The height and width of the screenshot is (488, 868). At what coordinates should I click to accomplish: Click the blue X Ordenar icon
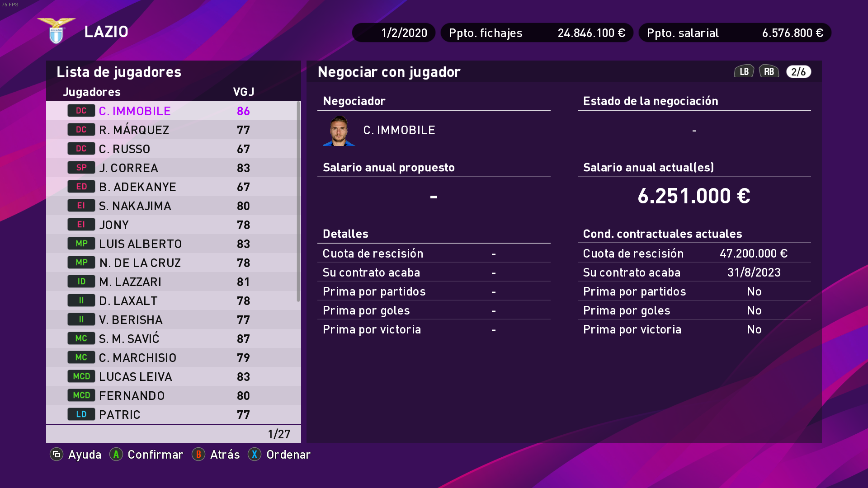pos(255,454)
